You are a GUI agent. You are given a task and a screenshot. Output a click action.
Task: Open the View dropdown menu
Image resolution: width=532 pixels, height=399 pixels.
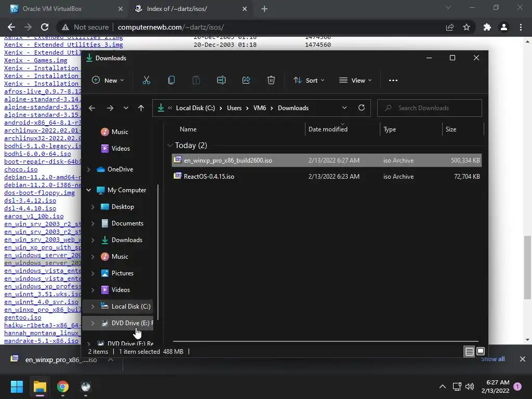(x=355, y=81)
